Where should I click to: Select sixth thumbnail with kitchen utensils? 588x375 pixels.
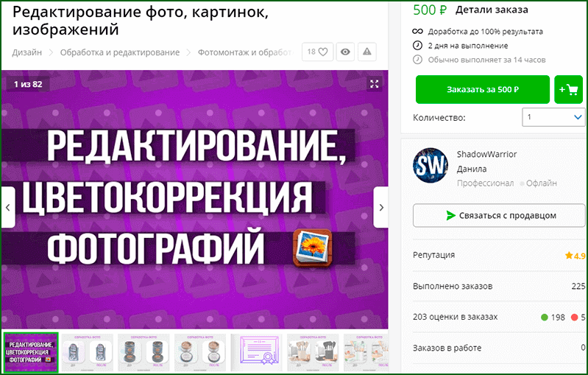coord(313,352)
